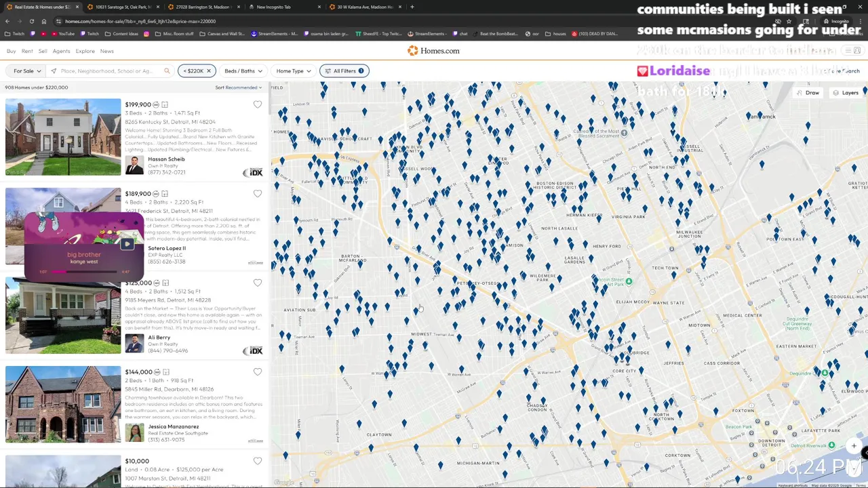Click agent name Ali Berry
This screenshot has width=868, height=488.
point(159,338)
